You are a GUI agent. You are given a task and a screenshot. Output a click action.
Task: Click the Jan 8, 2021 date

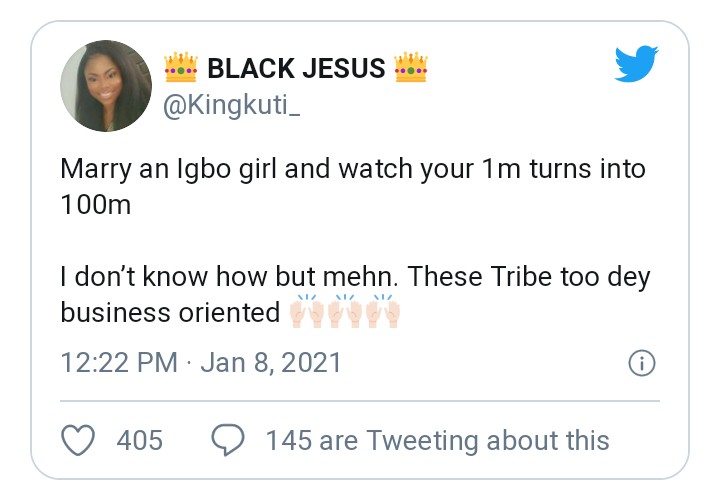[x=271, y=363]
